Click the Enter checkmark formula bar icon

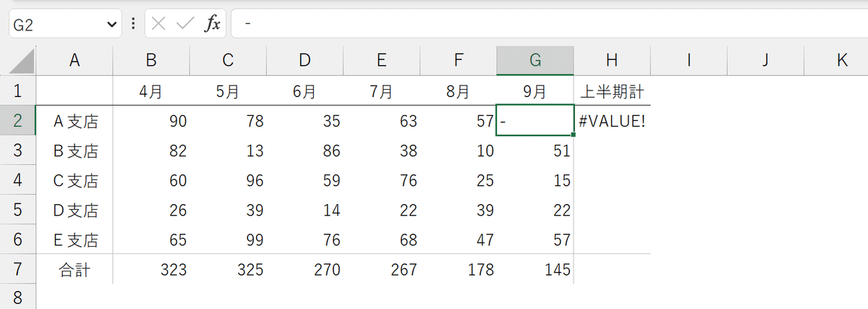(185, 24)
